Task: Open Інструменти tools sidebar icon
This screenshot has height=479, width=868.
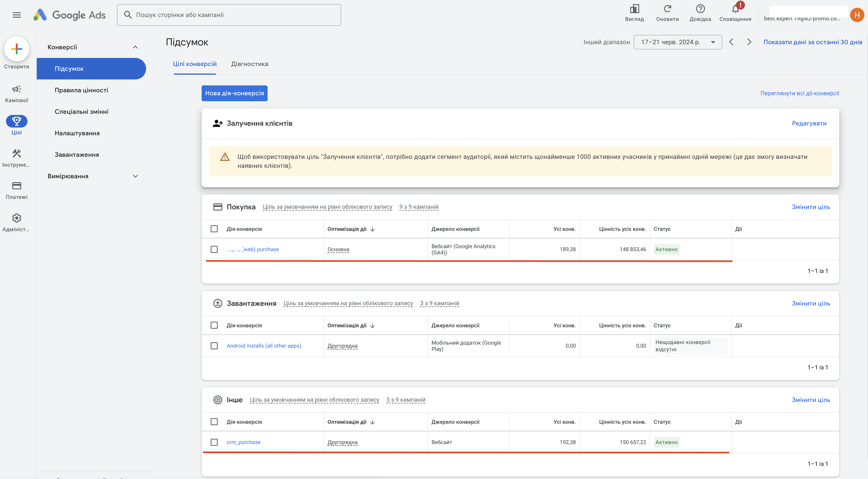Action: pyautogui.click(x=16, y=153)
